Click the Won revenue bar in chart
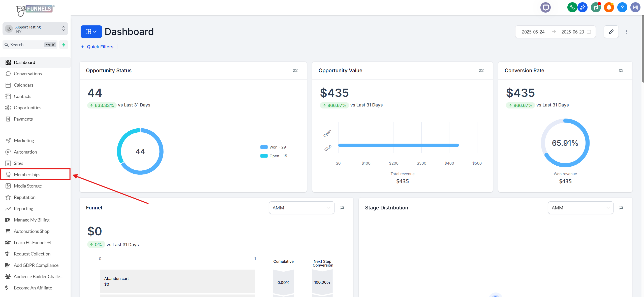 398,145
